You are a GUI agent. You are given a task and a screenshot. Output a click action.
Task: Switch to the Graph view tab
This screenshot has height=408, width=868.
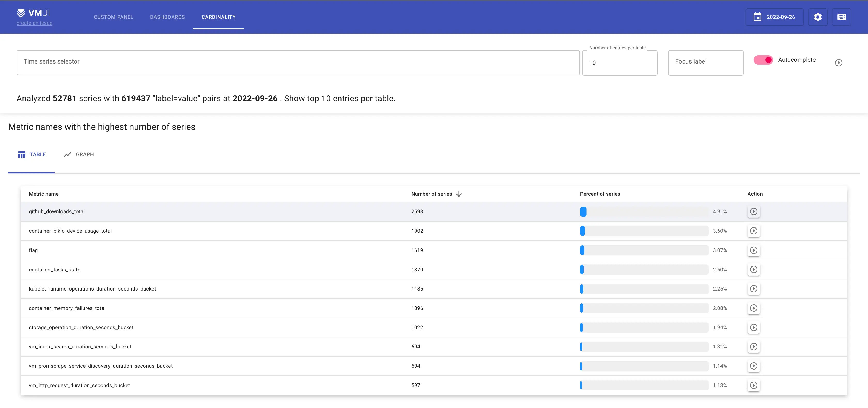[79, 155]
